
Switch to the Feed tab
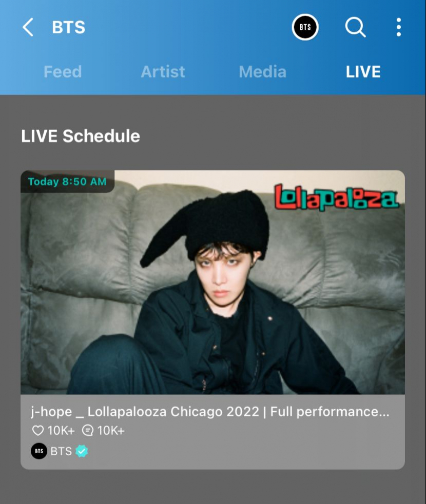point(63,71)
